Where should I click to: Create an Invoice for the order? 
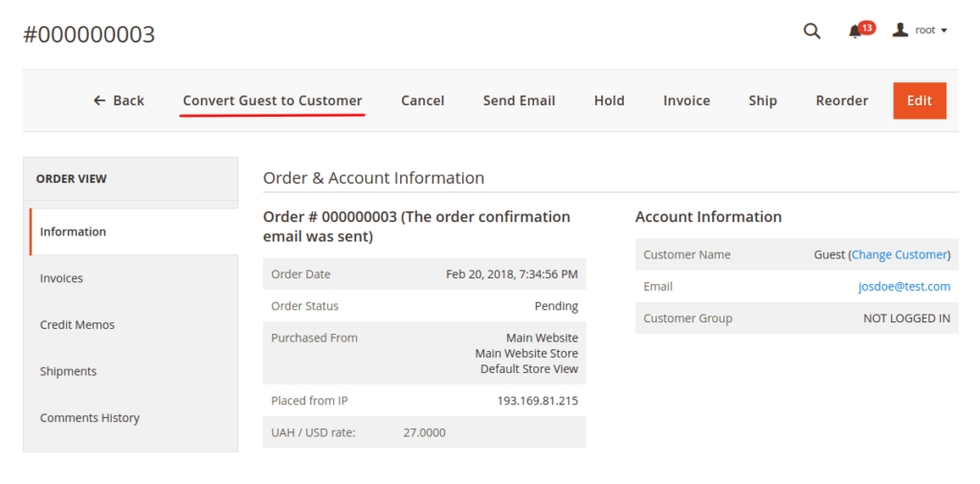coord(686,100)
